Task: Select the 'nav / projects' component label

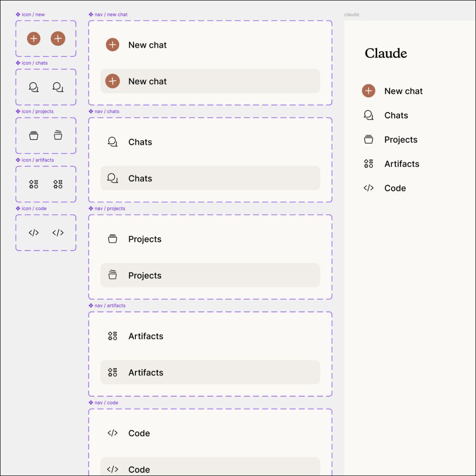Action: pyautogui.click(x=107, y=209)
